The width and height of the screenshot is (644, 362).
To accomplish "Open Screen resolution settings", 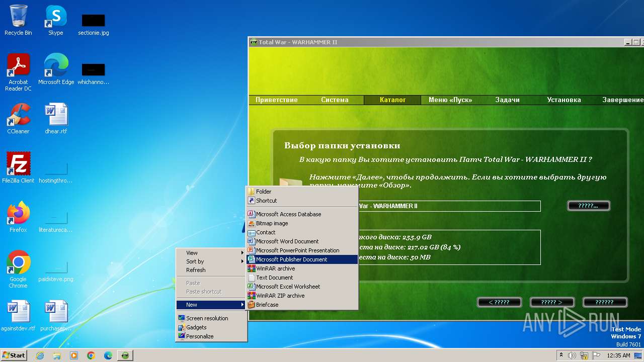I will (211, 318).
